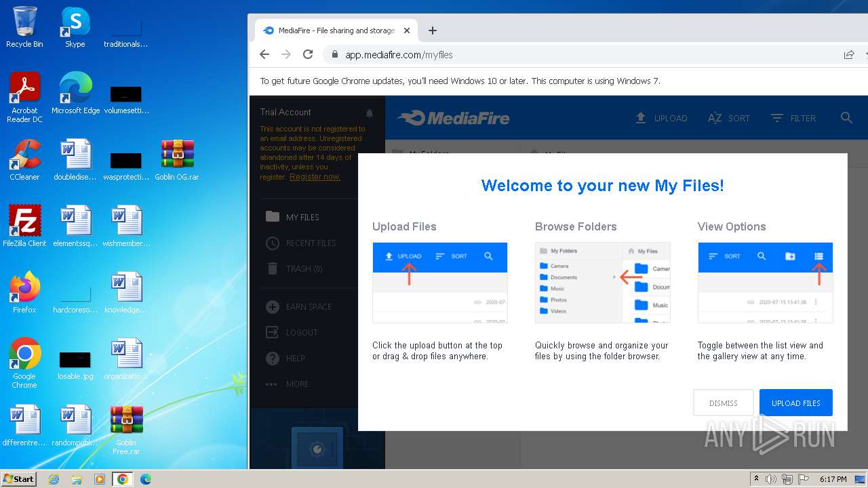
Task: Click the notification bell in Trial Account
Action: 370,113
